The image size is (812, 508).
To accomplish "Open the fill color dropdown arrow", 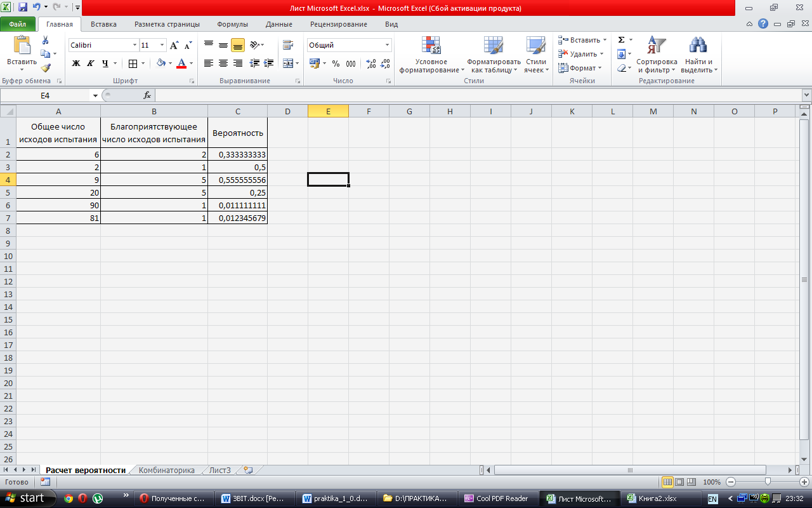I will click(x=171, y=63).
